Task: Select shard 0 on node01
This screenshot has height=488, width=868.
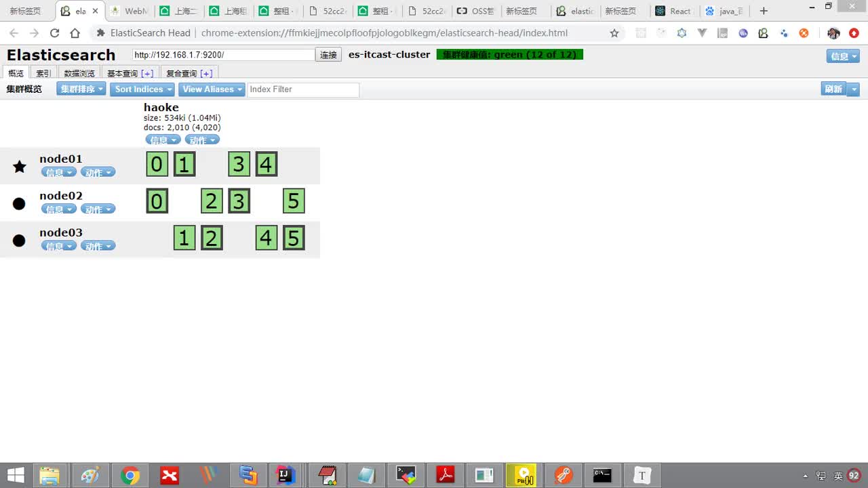Action: click(157, 164)
